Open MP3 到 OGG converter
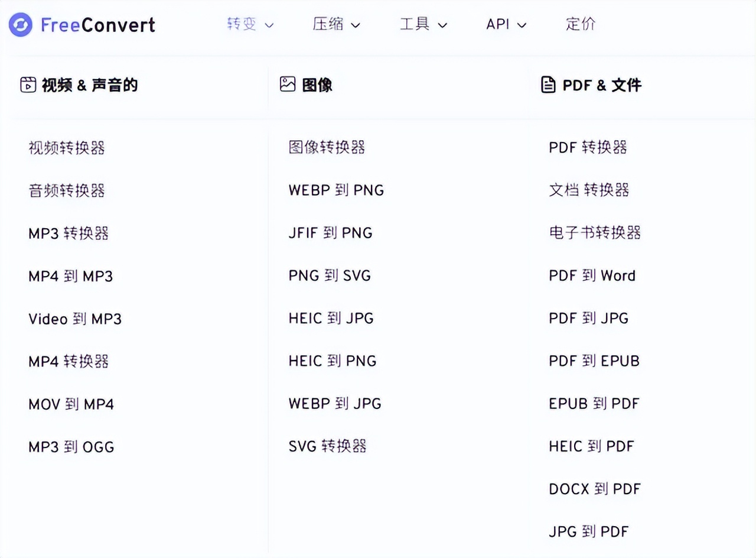The height and width of the screenshot is (558, 756). (x=71, y=447)
